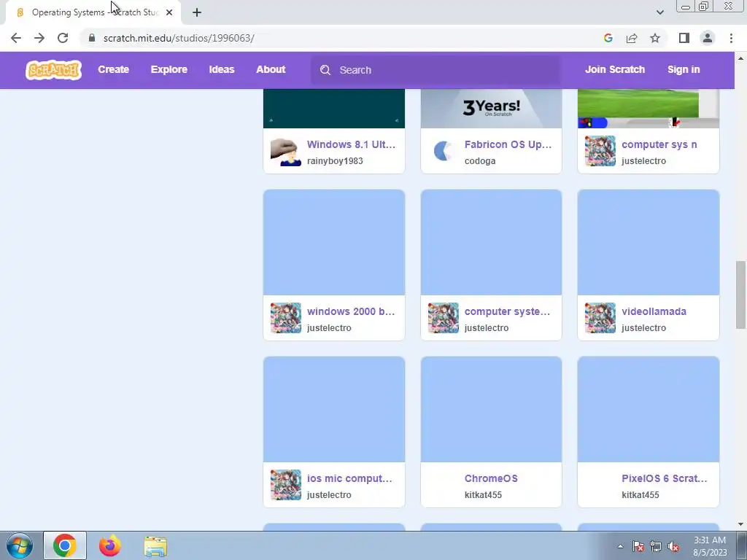Focus the Scratch search field
Screen dimensions: 747x560
pos(436,70)
